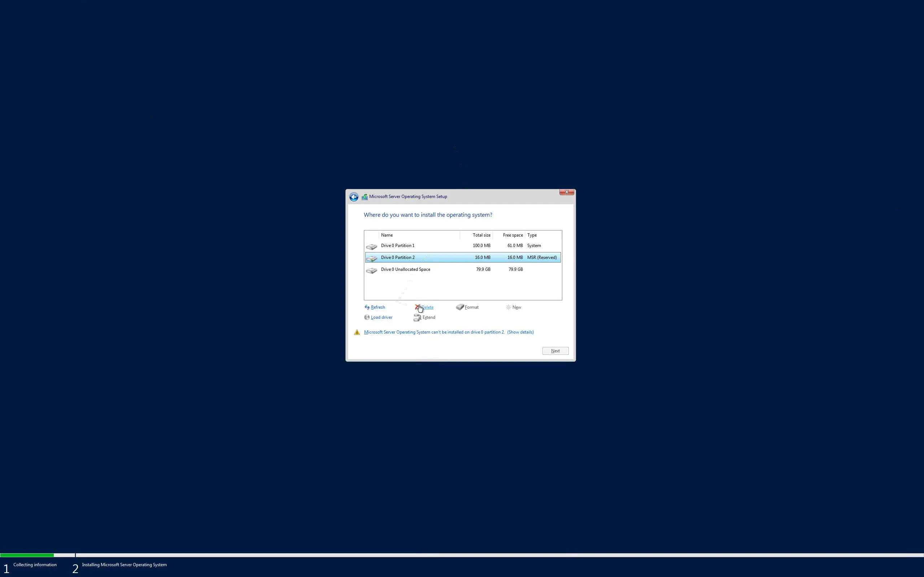The width and height of the screenshot is (924, 577).
Task: Click the yellow warning triangle icon
Action: [357, 332]
